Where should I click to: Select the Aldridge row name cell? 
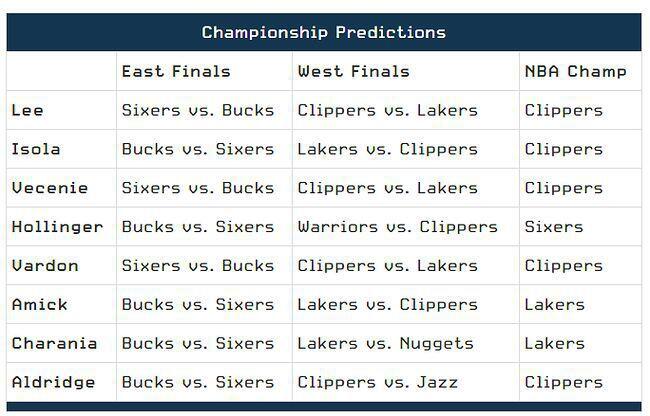53,382
